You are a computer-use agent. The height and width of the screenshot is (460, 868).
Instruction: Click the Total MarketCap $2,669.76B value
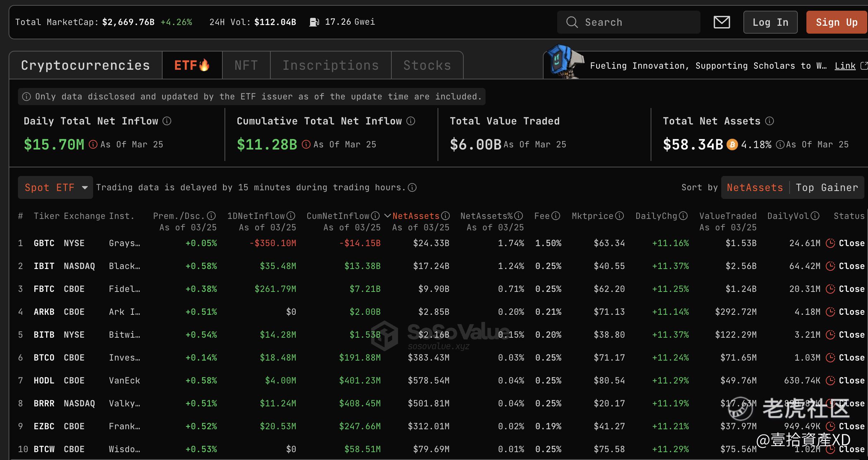click(x=128, y=22)
